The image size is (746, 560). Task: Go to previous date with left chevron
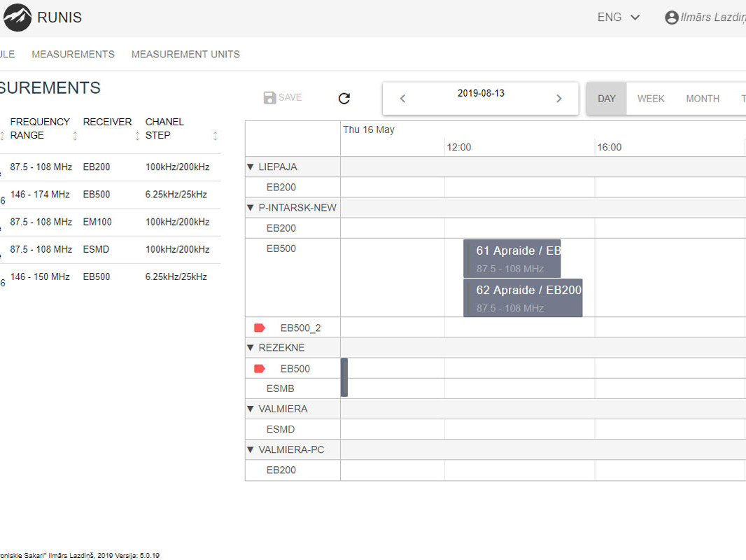pyautogui.click(x=402, y=99)
